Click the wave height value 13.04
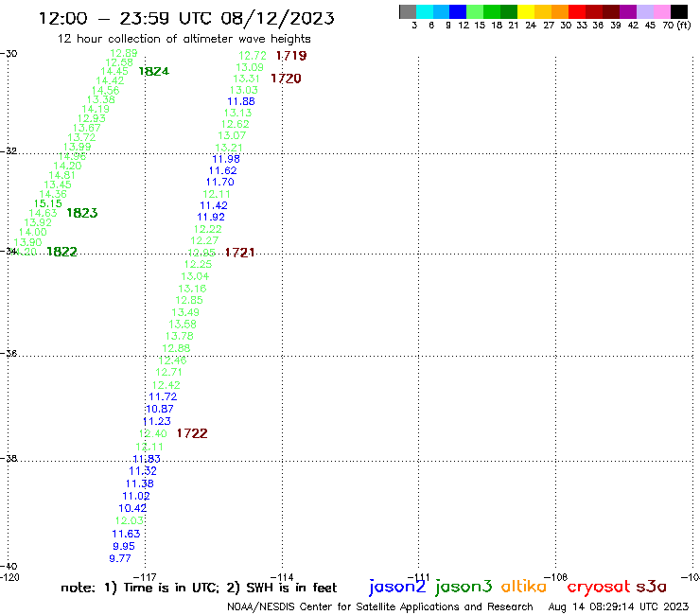Screen dimensions: 700x615 195,276
